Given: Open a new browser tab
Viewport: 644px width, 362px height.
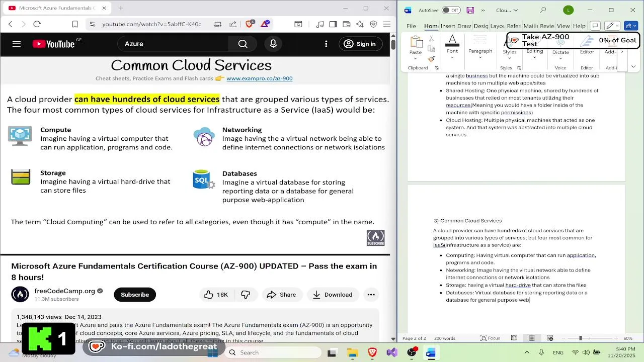Looking at the screenshot, I should [x=121, y=8].
